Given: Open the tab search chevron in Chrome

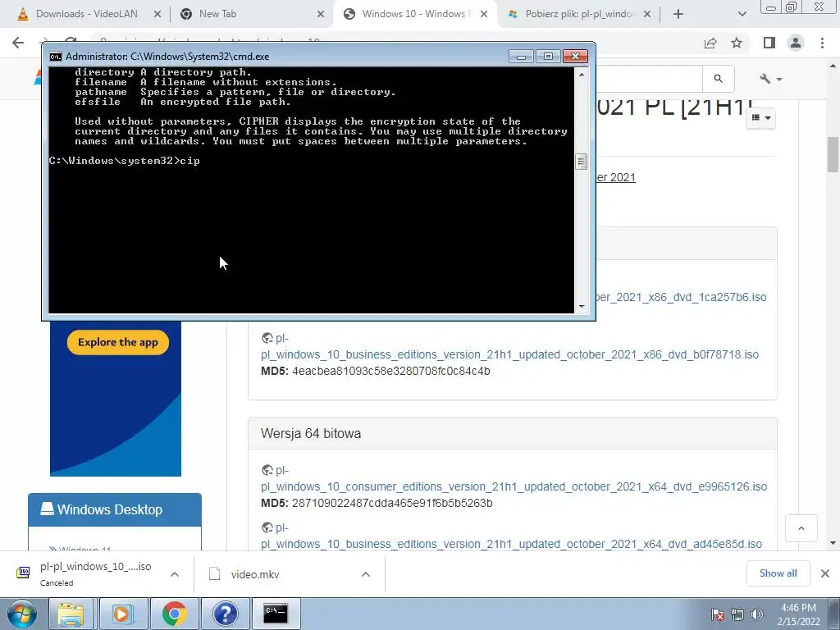Looking at the screenshot, I should coord(742,15).
